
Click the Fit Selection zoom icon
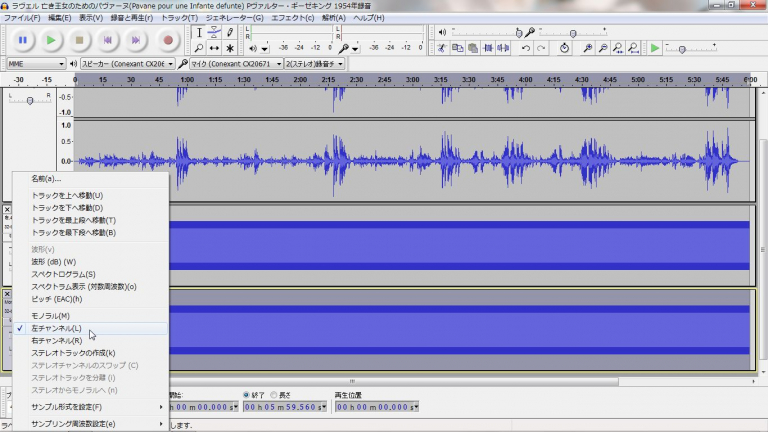pyautogui.click(x=618, y=48)
